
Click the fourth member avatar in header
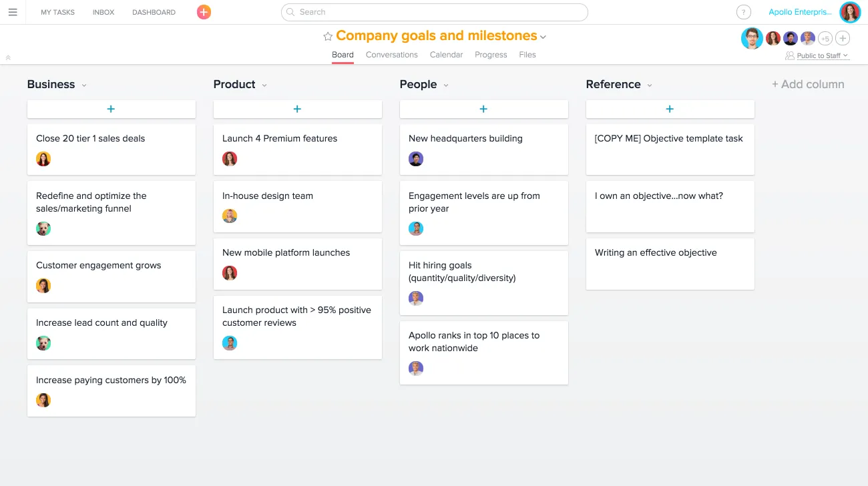pyautogui.click(x=808, y=39)
